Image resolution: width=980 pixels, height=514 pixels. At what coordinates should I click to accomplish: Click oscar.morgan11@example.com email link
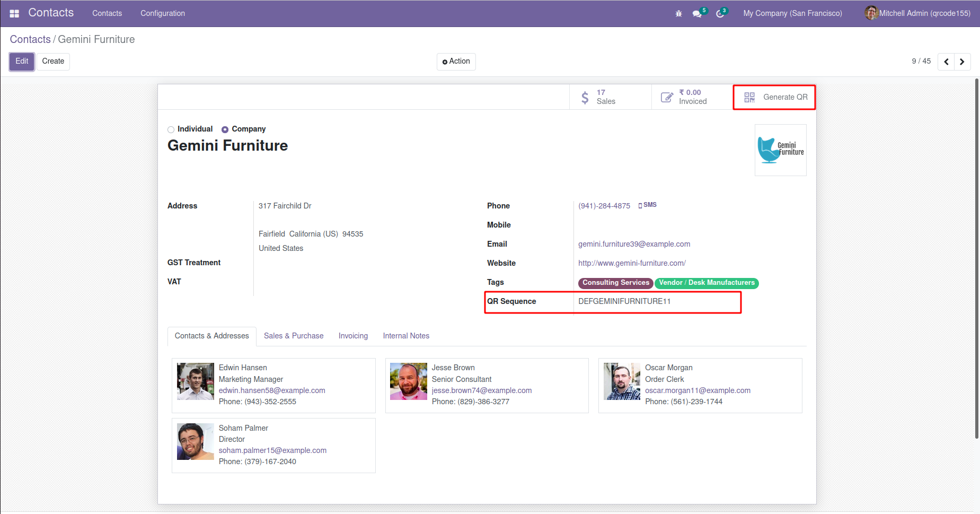pyautogui.click(x=698, y=390)
